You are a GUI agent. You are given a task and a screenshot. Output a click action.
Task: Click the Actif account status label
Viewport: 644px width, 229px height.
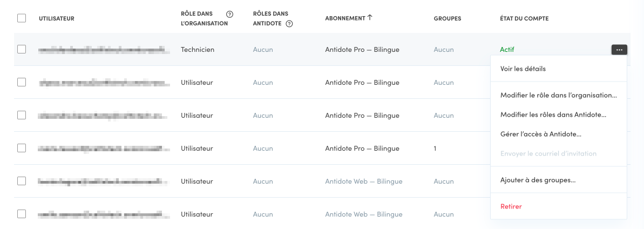[507, 50]
